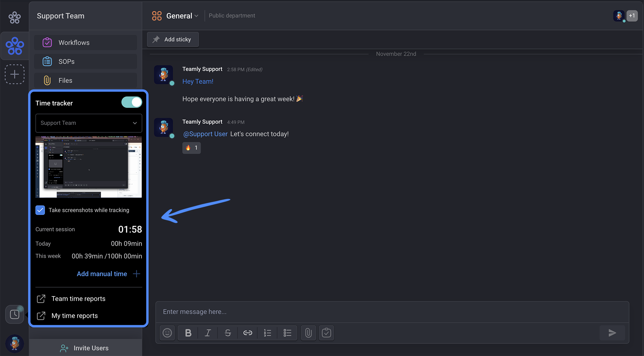Viewport: 644px width, 356px height.
Task: Click the Workflows clipboard icon
Action: [x=47, y=43]
